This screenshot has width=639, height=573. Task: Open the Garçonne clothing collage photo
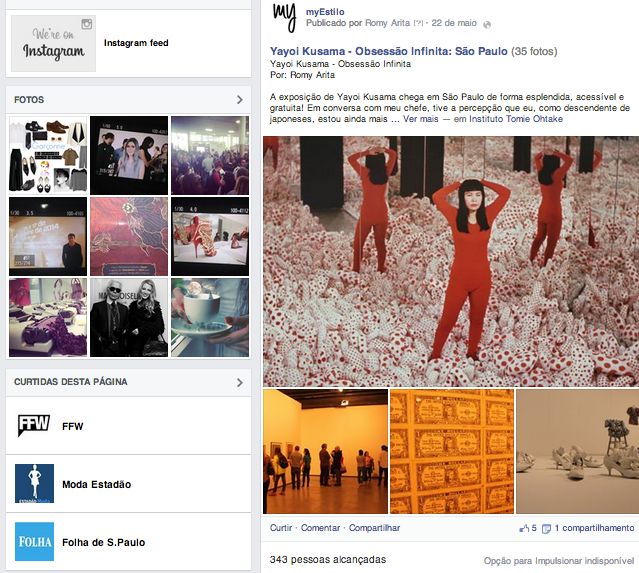[x=48, y=155]
